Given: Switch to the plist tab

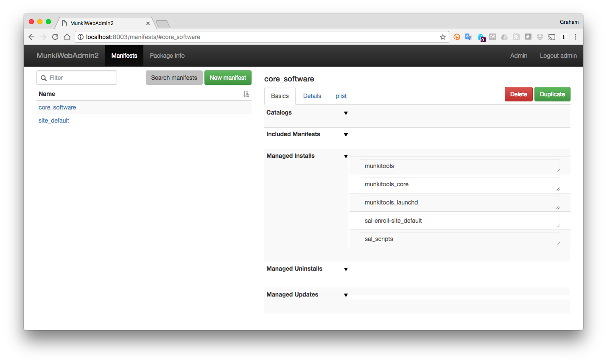Looking at the screenshot, I should click(341, 96).
